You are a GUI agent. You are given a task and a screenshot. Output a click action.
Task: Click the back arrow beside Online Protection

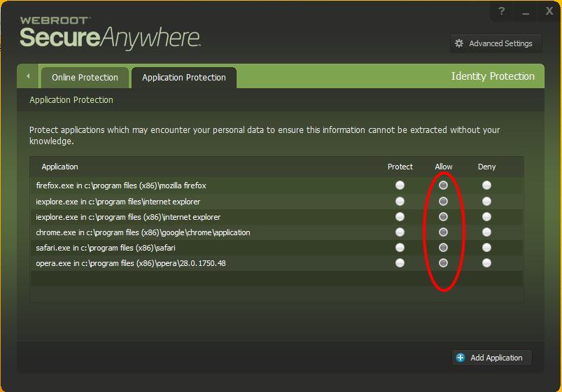coord(28,76)
